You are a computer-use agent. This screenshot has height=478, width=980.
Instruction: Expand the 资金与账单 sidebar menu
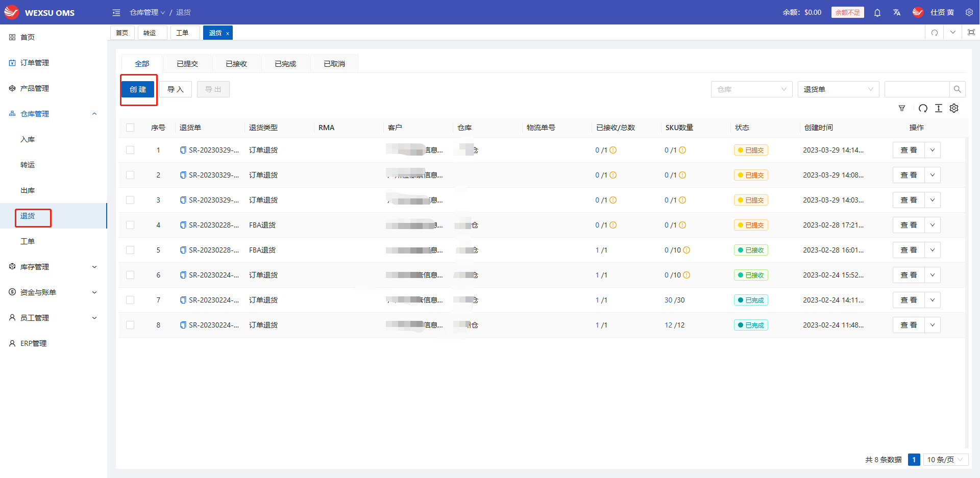54,292
